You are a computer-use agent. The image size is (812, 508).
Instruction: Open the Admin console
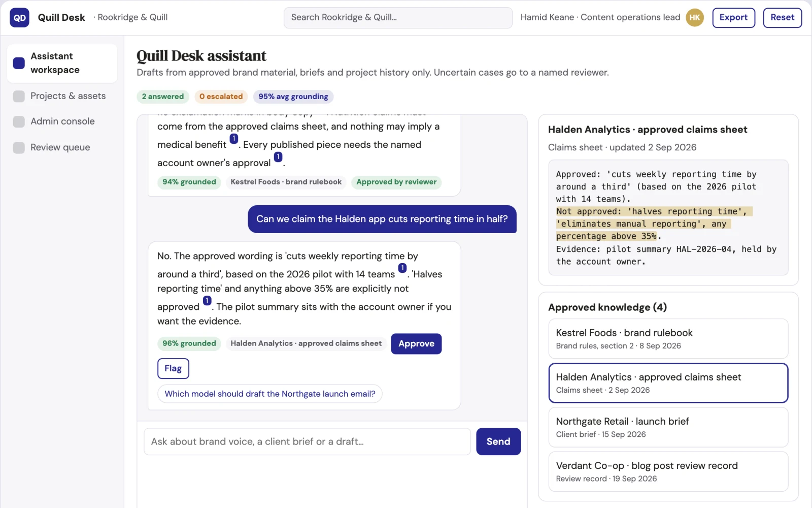click(62, 121)
